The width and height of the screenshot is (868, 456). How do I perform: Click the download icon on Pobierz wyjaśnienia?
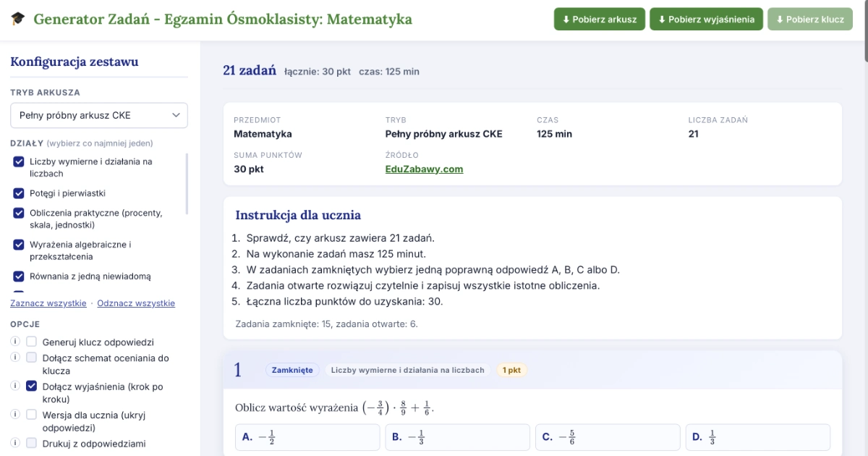[x=663, y=19]
